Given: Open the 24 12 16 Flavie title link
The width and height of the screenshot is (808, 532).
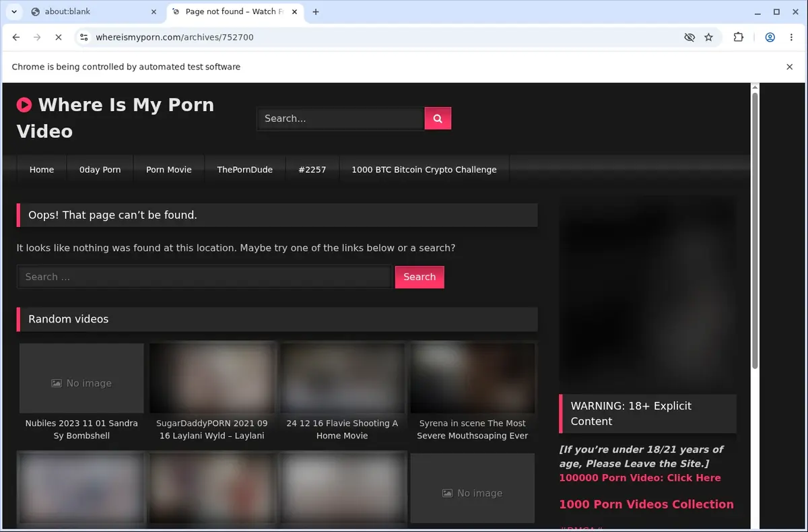Looking at the screenshot, I should [x=342, y=430].
